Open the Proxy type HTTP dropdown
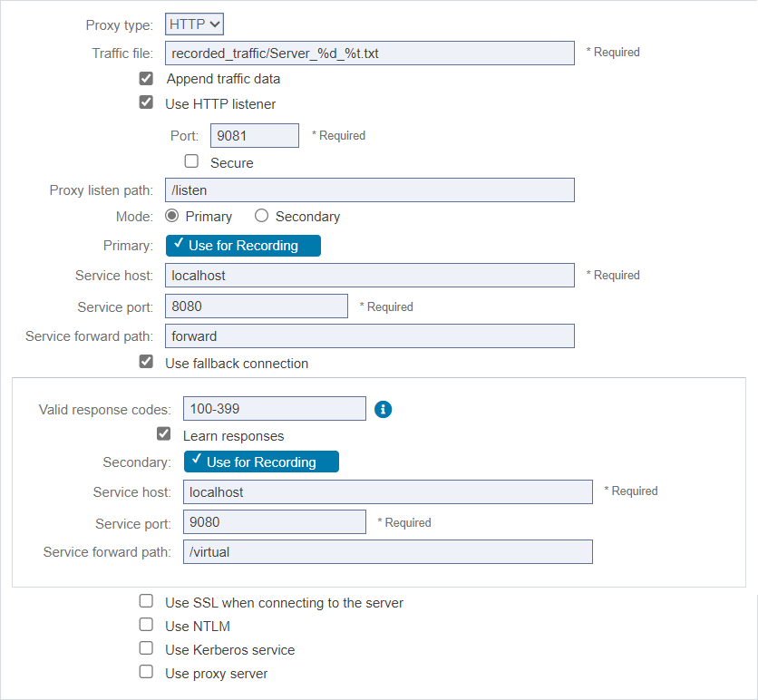 coord(194,24)
